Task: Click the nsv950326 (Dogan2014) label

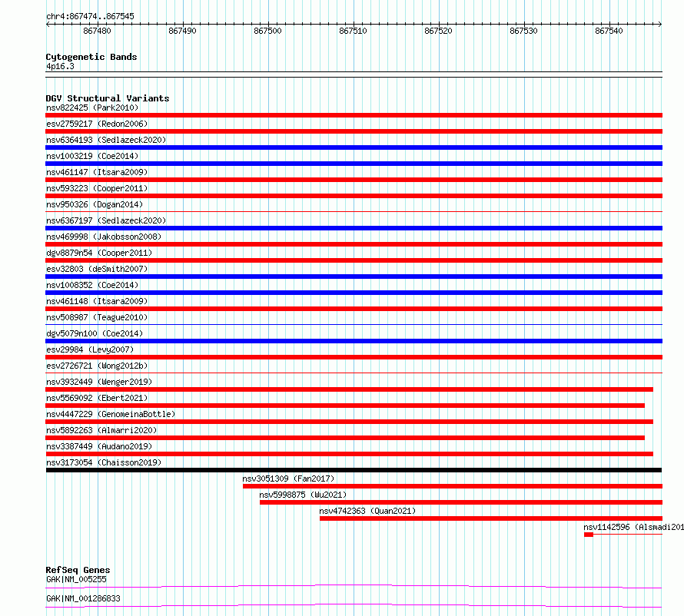Action: pyautogui.click(x=95, y=204)
